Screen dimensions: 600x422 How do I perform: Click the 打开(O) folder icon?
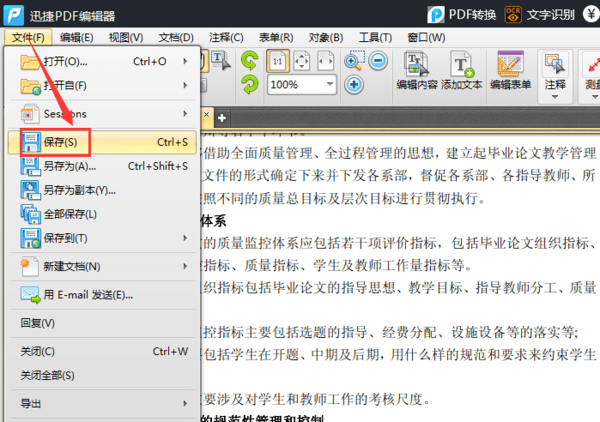30,62
